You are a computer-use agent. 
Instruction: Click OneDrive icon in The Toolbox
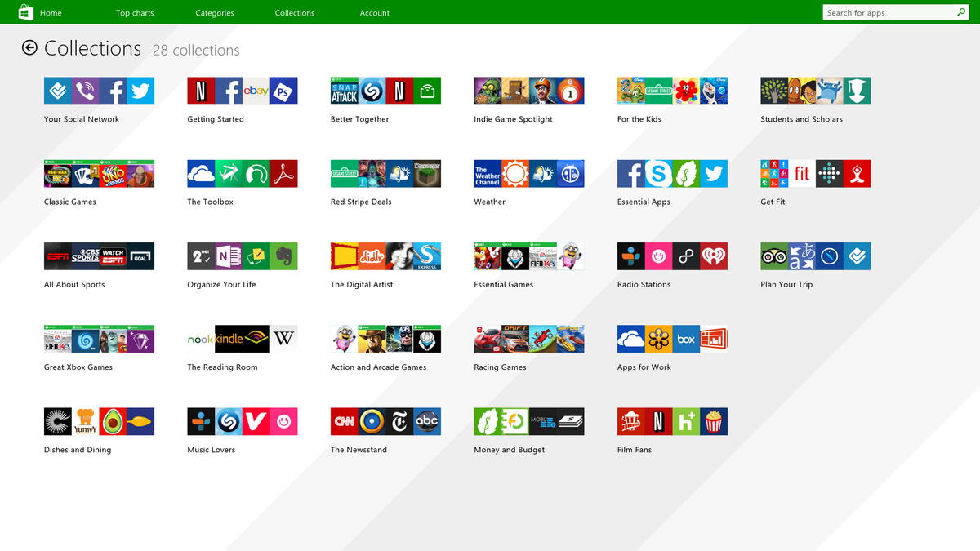pos(201,174)
